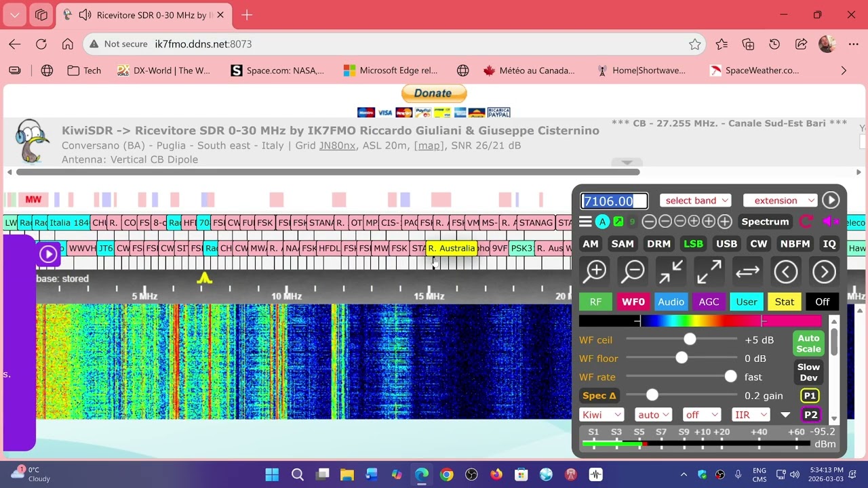Switch to the User tab
The image size is (868, 488).
coord(747,302)
